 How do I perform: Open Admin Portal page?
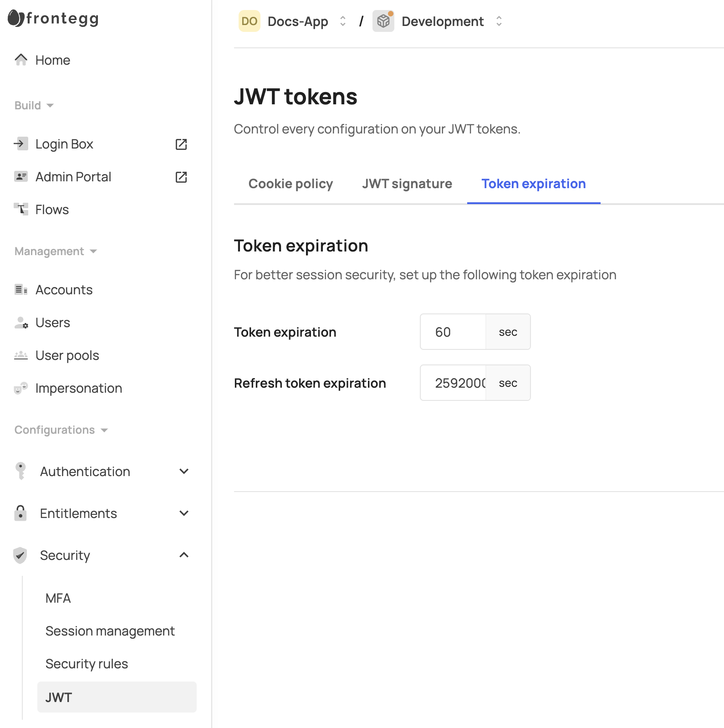(73, 177)
